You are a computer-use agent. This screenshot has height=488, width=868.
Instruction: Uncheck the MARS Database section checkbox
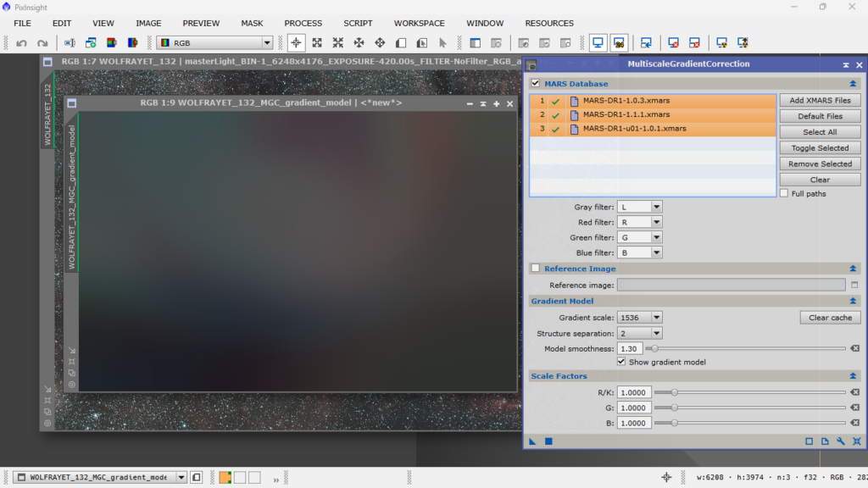coord(536,84)
